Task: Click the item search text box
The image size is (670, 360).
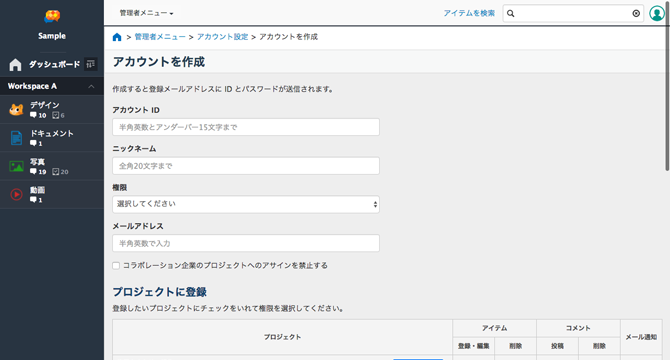Action: click(x=573, y=14)
